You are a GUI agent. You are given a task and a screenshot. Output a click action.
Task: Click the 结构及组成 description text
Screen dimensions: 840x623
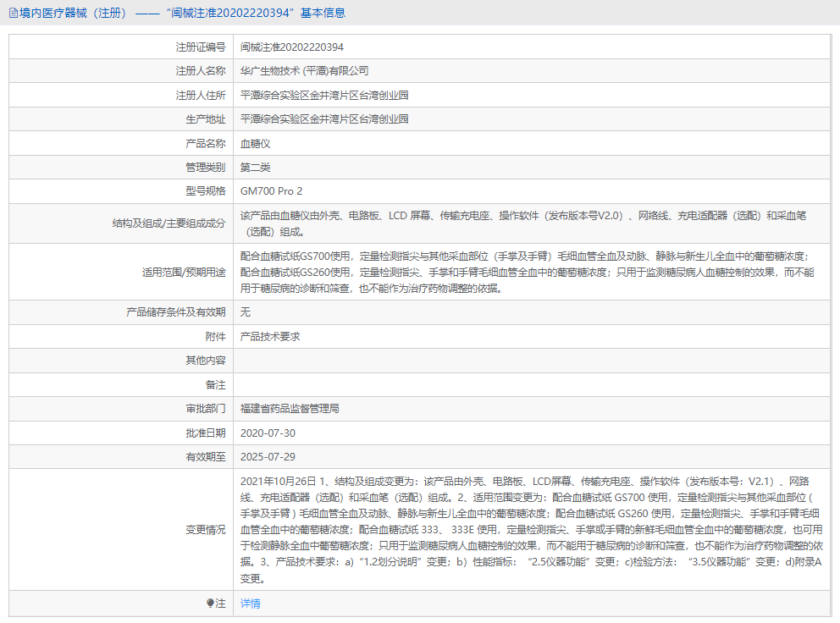point(523,223)
